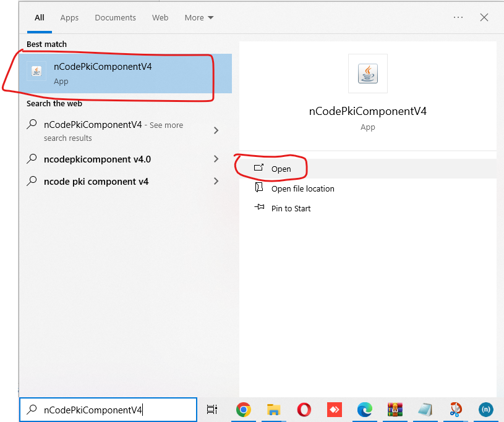Click search icon beside ncode pki component v4
The image size is (504, 422).
32,181
